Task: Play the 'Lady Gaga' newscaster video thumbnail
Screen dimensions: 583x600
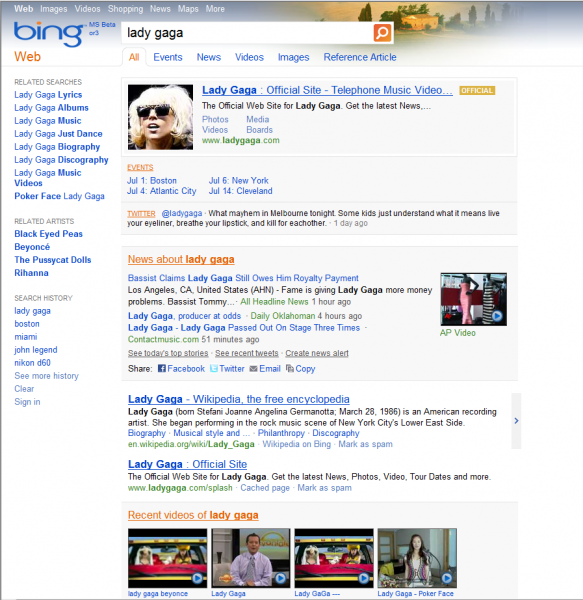Action: 251,558
